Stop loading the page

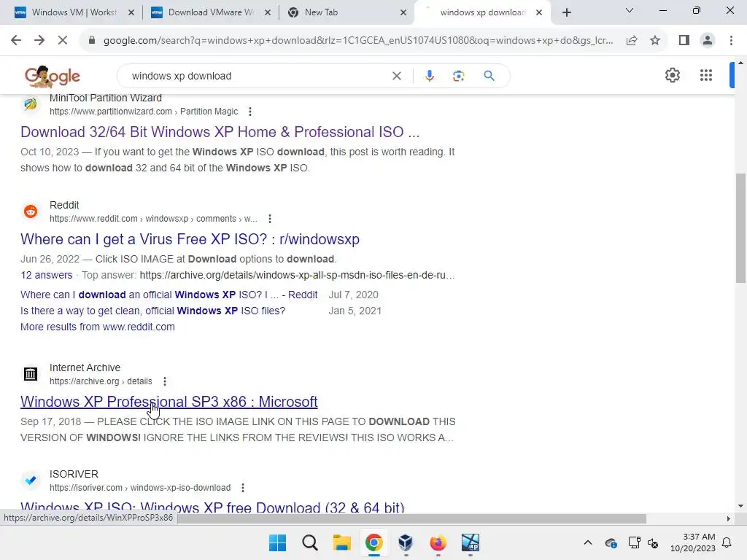pos(63,41)
